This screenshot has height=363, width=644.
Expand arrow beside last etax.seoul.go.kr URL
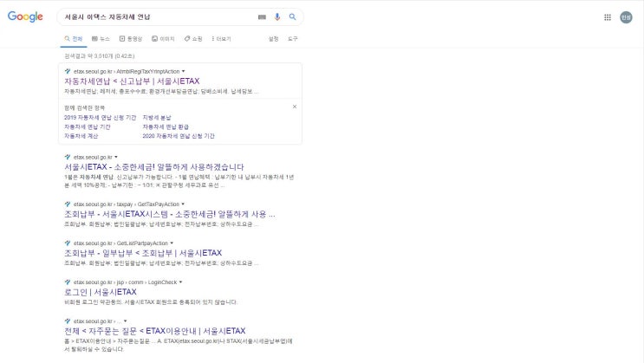point(126,321)
